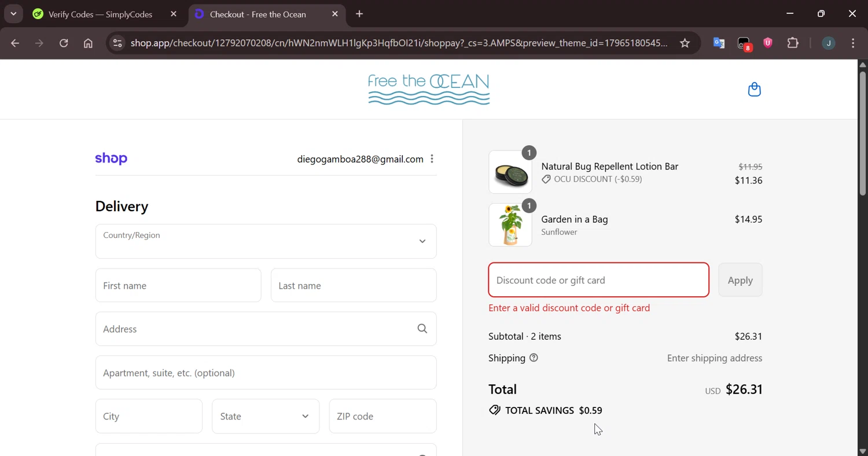This screenshot has width=868, height=456.
Task: Focus the Discount code or gift card field
Action: tap(599, 280)
